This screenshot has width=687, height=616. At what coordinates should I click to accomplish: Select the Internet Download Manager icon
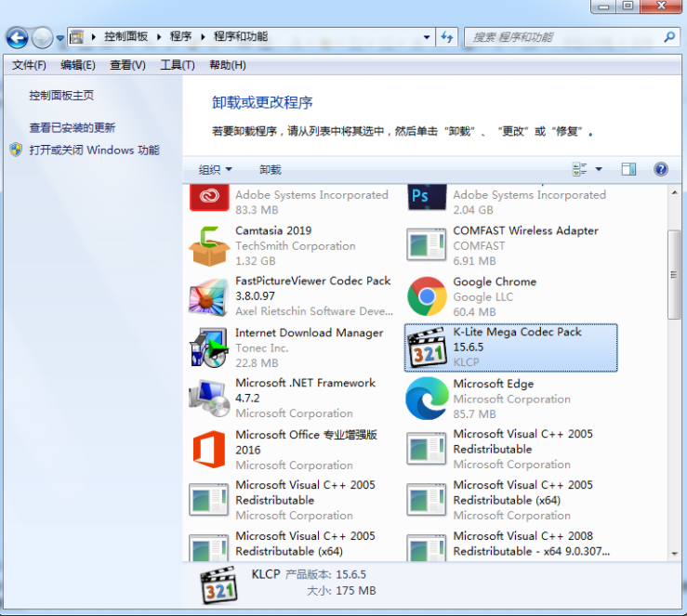click(208, 348)
